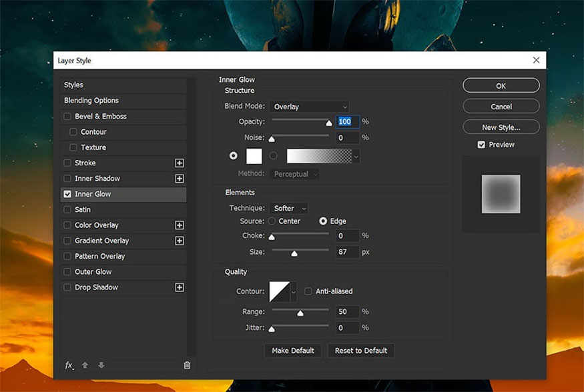Click the plus icon next to Stroke
The width and height of the screenshot is (584, 392).
179,163
